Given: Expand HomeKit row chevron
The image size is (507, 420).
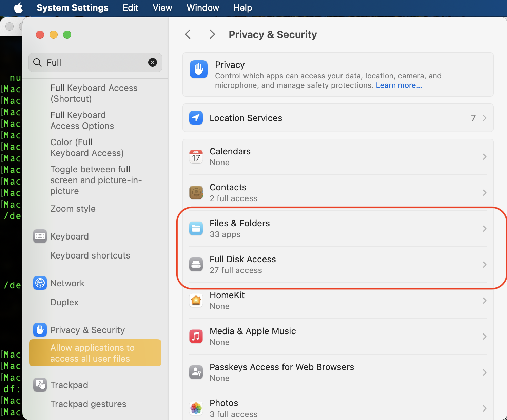Looking at the screenshot, I should click(x=485, y=301).
